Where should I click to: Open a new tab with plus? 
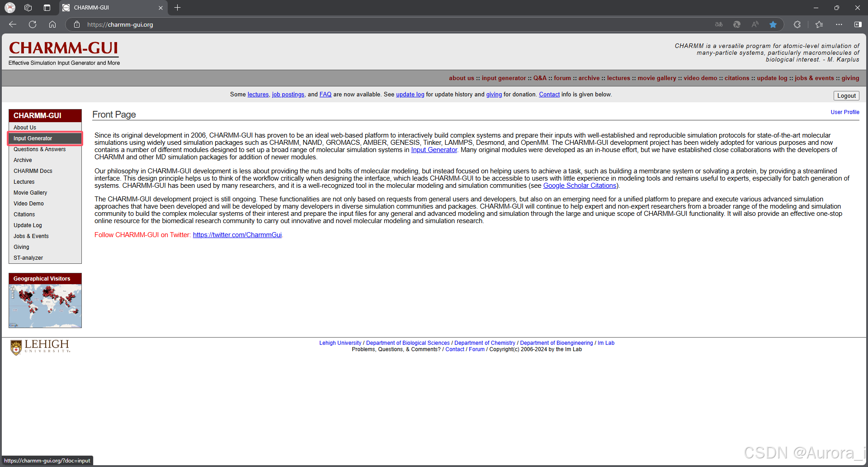tap(178, 8)
